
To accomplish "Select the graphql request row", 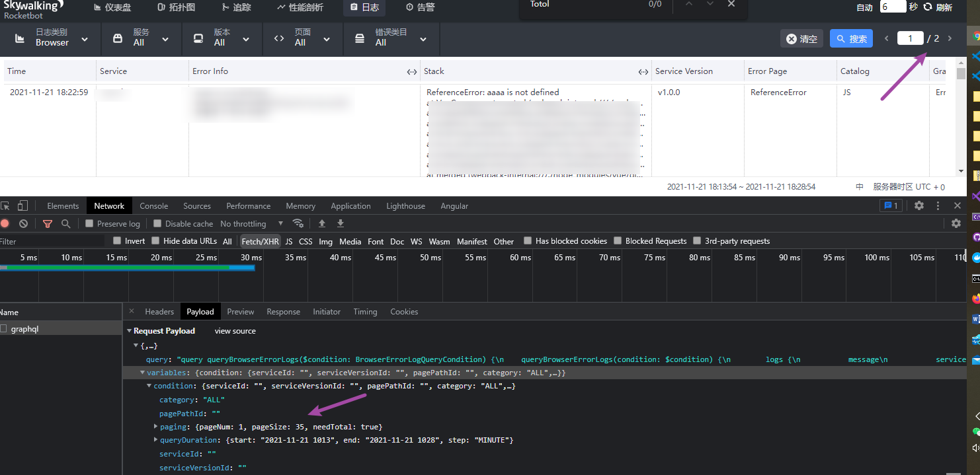I will click(x=61, y=328).
